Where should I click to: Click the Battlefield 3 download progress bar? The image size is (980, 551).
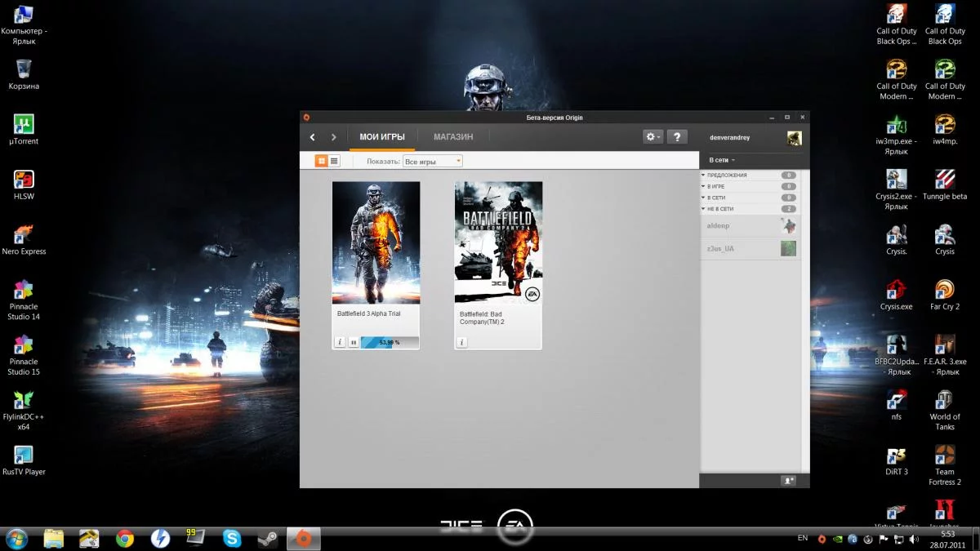coord(389,342)
